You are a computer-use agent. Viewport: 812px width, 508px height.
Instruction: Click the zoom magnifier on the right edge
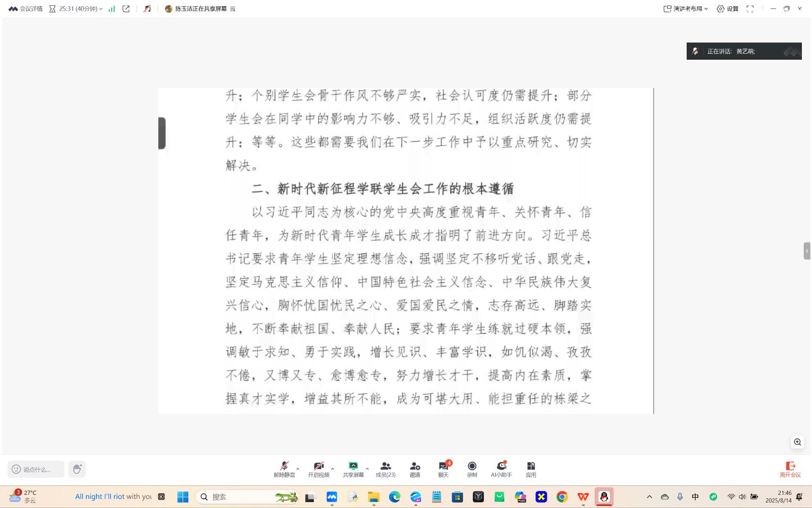pyautogui.click(x=798, y=442)
